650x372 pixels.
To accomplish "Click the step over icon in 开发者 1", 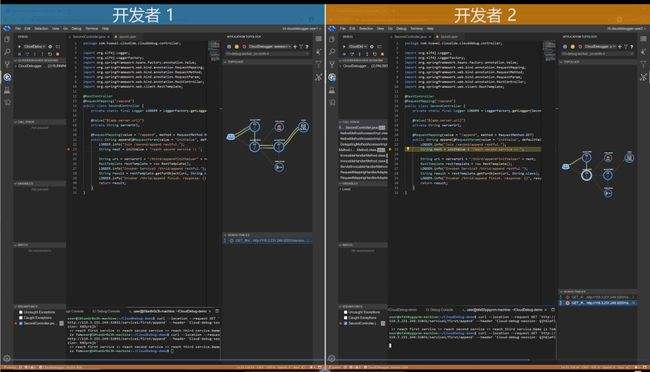I will (x=27, y=54).
